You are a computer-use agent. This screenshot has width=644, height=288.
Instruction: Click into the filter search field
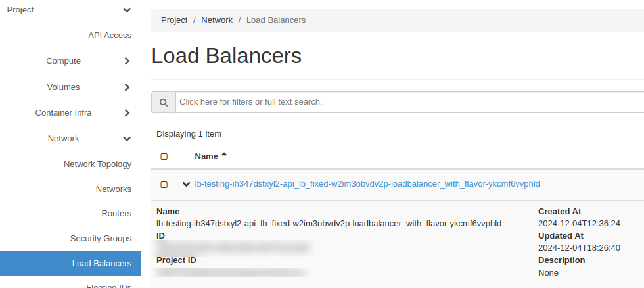point(407,103)
